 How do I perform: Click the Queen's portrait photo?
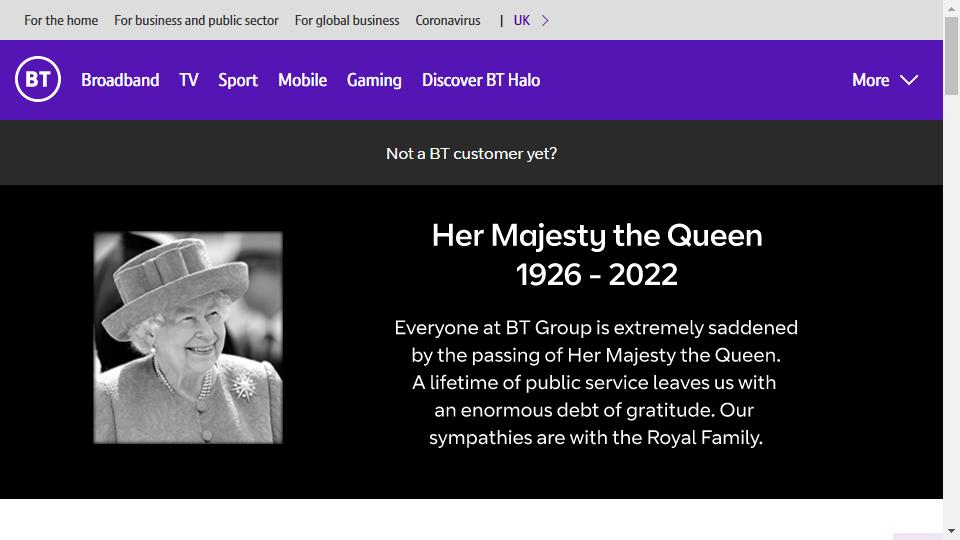pyautogui.click(x=188, y=337)
